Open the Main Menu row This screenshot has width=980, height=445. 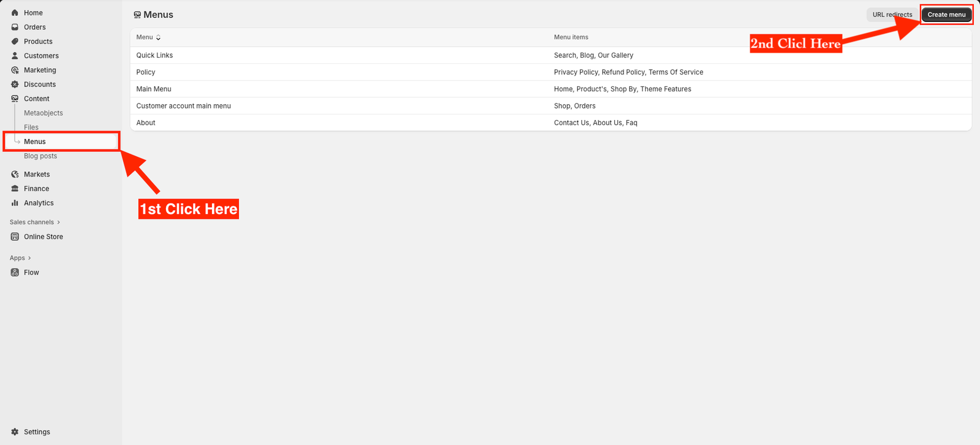point(154,89)
